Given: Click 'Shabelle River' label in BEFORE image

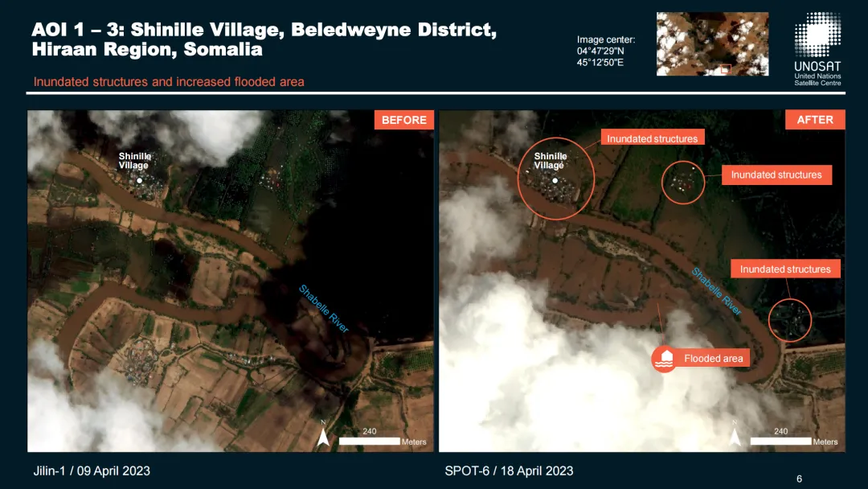Looking at the screenshot, I should pyautogui.click(x=324, y=309).
